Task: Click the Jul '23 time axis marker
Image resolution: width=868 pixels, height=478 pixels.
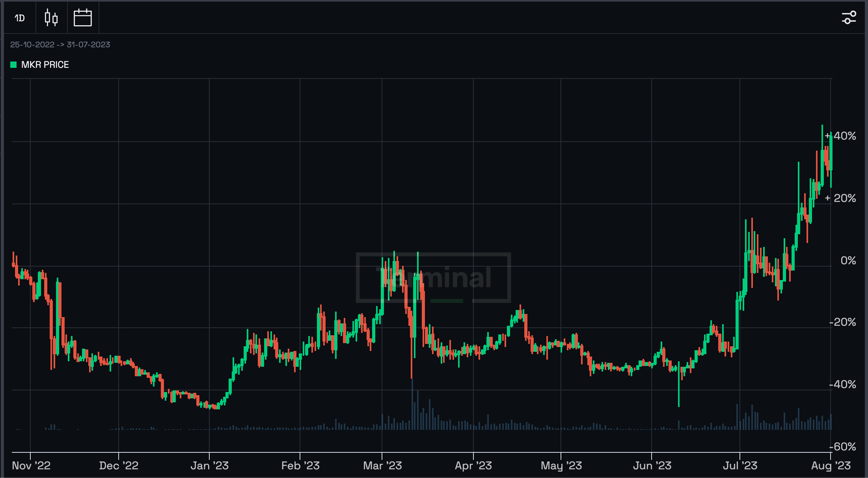Action: pyautogui.click(x=740, y=466)
